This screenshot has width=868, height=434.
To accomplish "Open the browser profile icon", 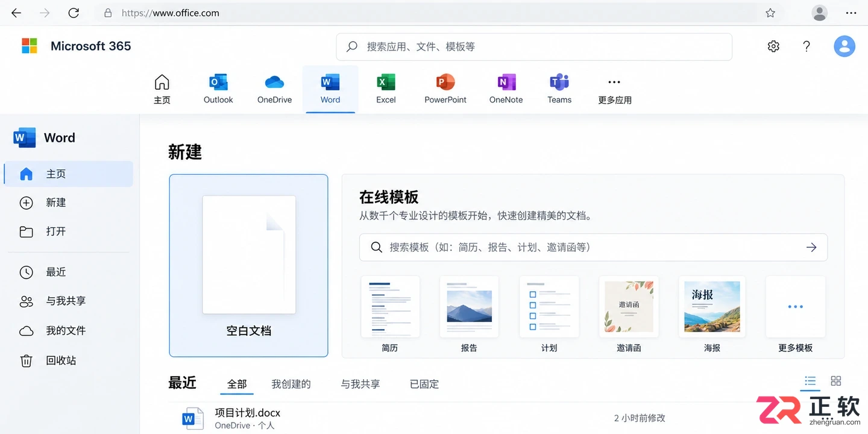I will [x=820, y=13].
